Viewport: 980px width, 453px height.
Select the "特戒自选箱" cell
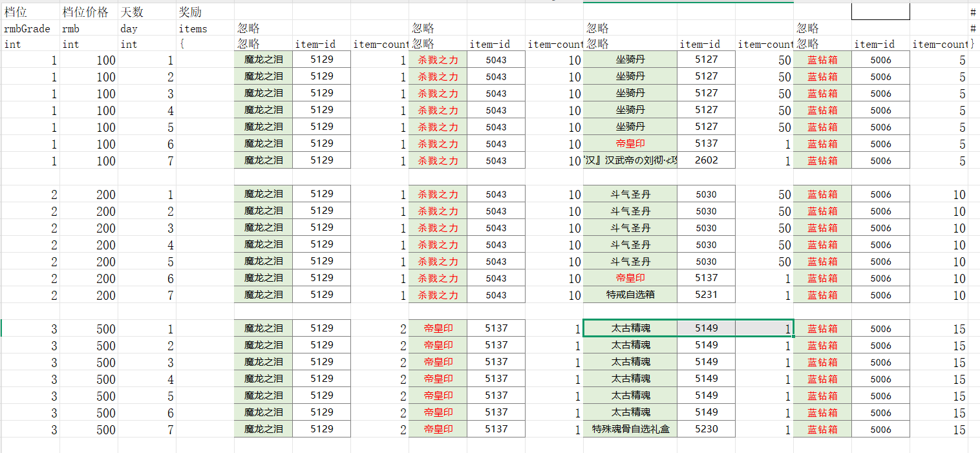click(630, 295)
